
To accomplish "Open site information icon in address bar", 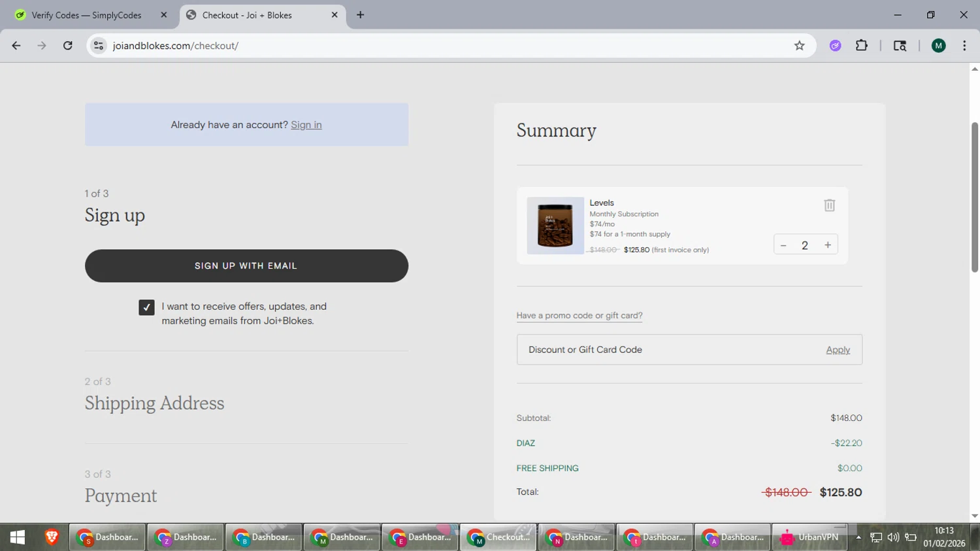I will [x=99, y=46].
